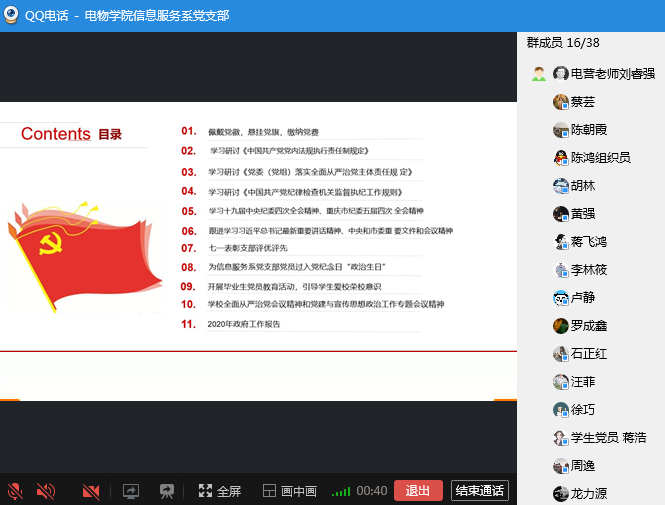
Task: Click the shared Contents 目录 slide
Action: (x=258, y=250)
